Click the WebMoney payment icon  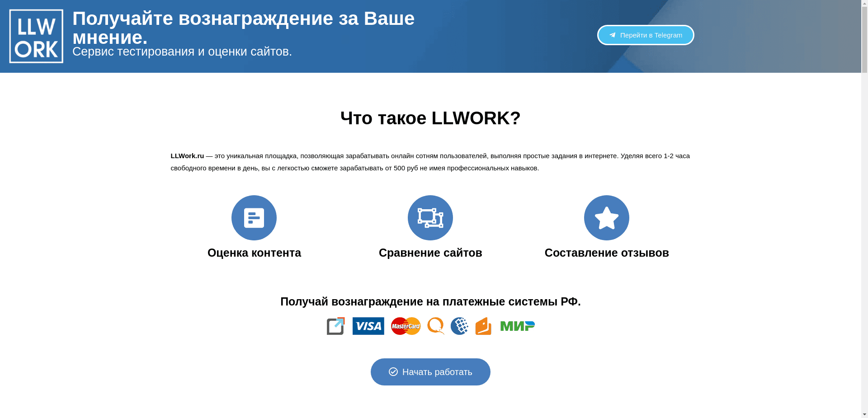pyautogui.click(x=459, y=326)
